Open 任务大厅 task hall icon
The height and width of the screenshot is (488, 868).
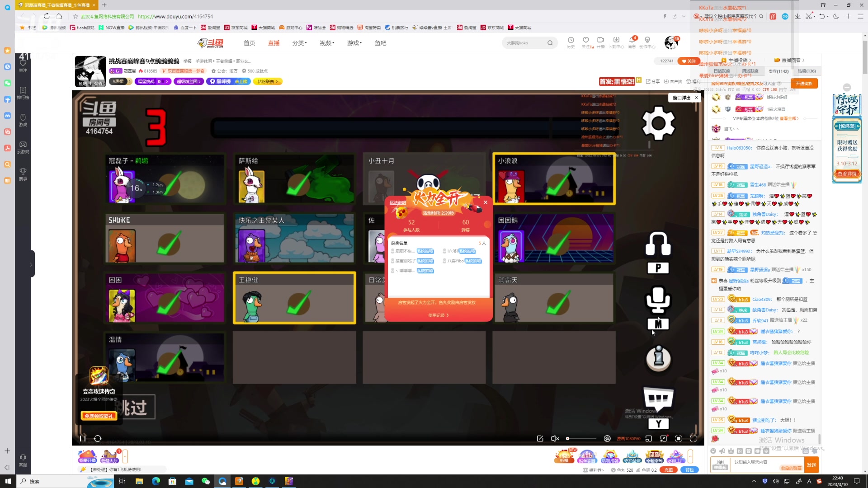point(109,456)
